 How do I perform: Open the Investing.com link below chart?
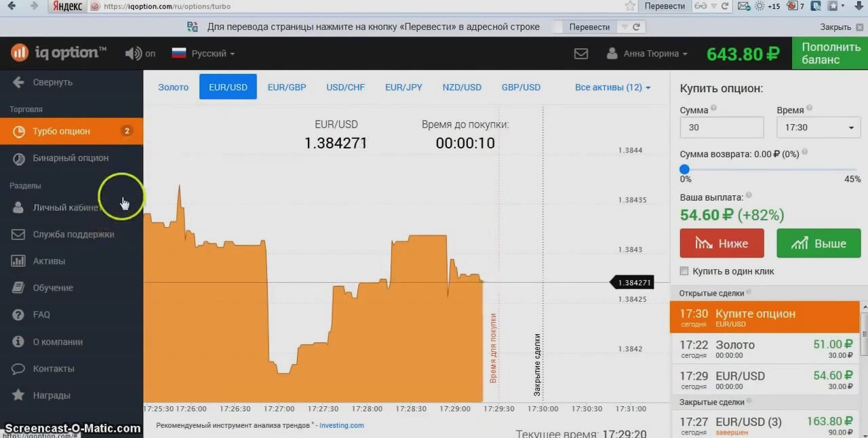pos(341,425)
